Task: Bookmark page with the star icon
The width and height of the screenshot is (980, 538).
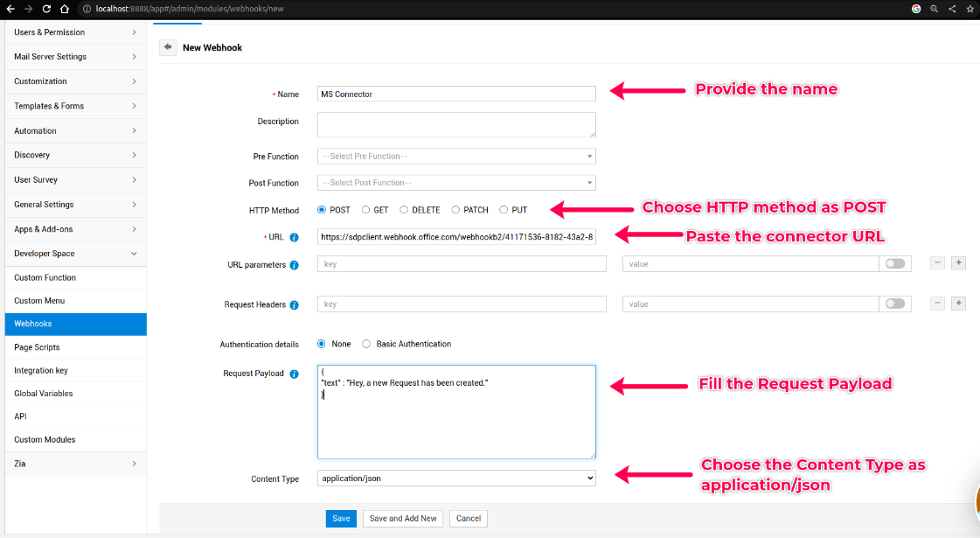Action: pos(970,9)
